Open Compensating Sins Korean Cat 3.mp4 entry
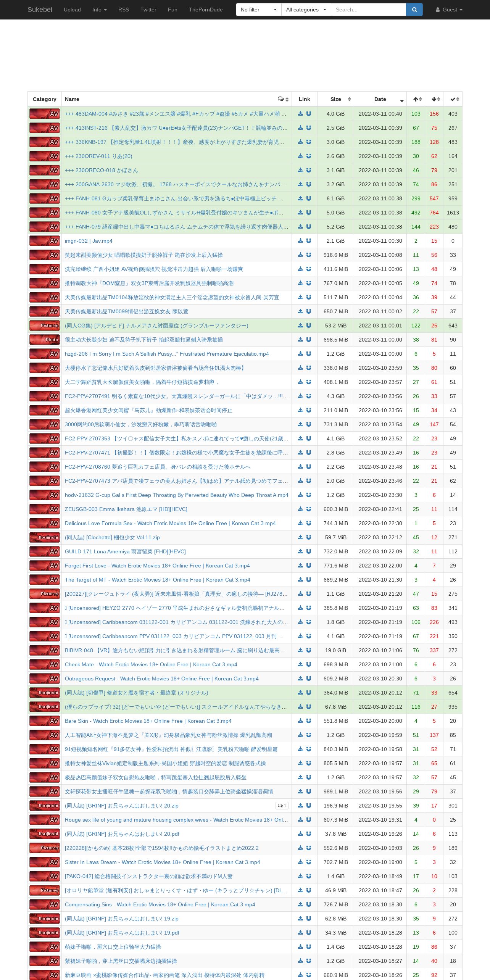 tap(160, 904)
